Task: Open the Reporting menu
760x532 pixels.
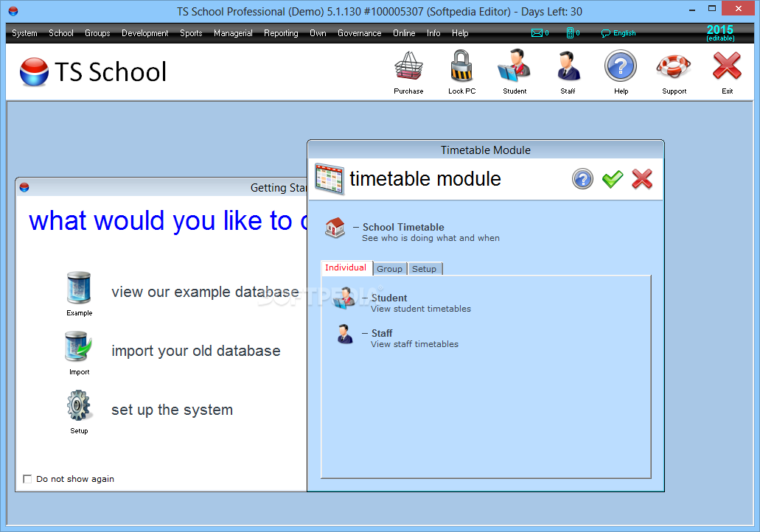Action: tap(281, 33)
